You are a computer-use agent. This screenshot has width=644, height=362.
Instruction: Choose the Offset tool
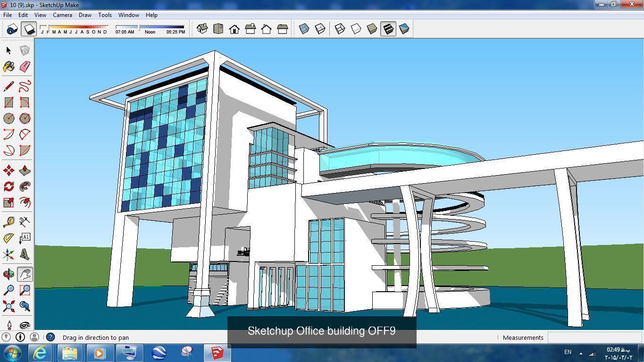25,202
